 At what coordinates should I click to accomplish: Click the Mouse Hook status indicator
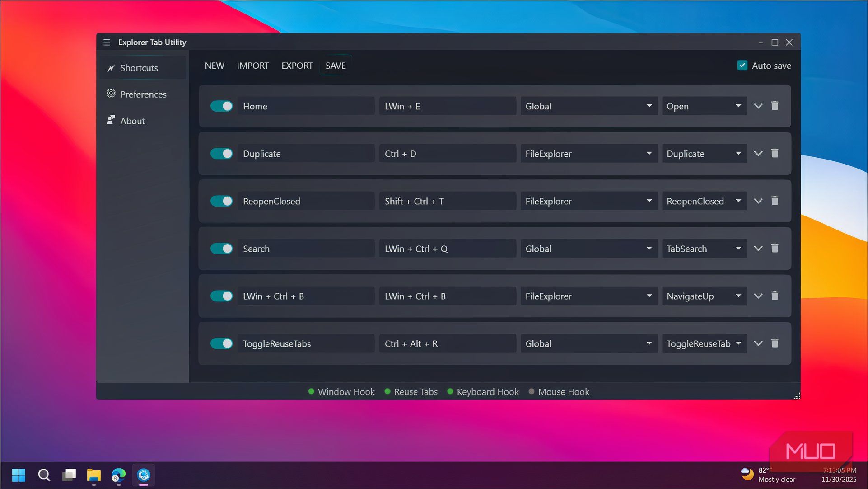point(559,392)
